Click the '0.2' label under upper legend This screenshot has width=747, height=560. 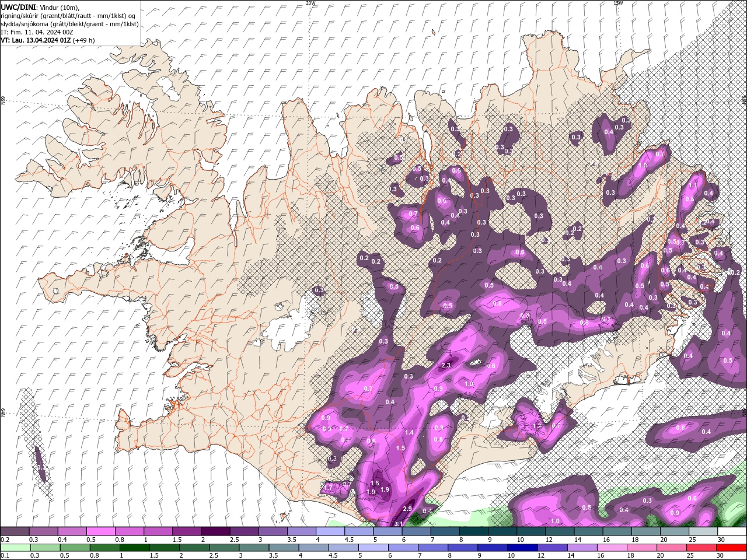[x=5, y=540]
